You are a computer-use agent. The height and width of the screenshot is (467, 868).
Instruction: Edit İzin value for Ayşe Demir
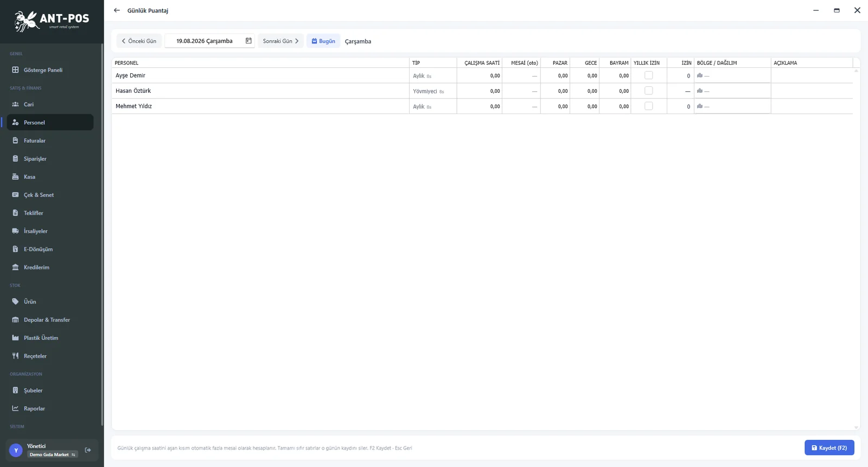[x=680, y=75]
